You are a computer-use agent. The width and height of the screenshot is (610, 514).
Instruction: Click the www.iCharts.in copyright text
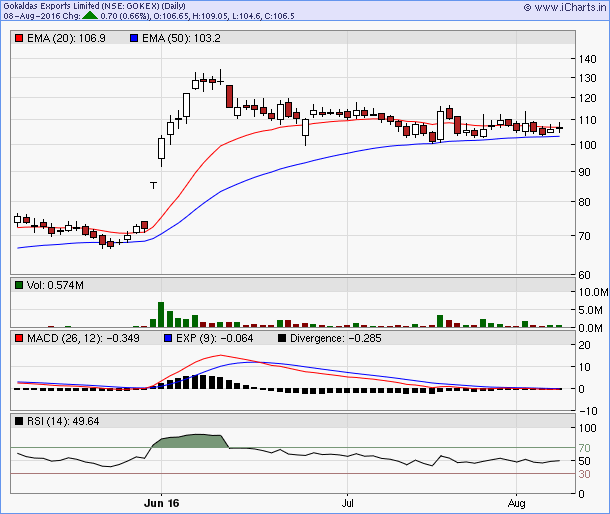coord(565,7)
